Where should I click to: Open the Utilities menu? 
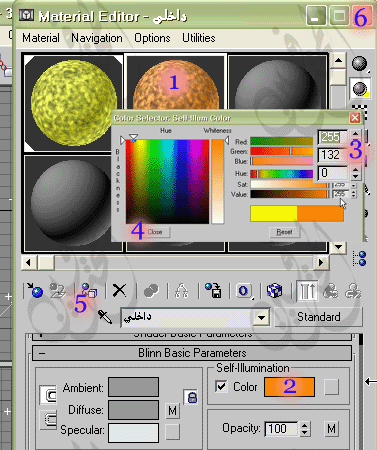pyautogui.click(x=199, y=38)
